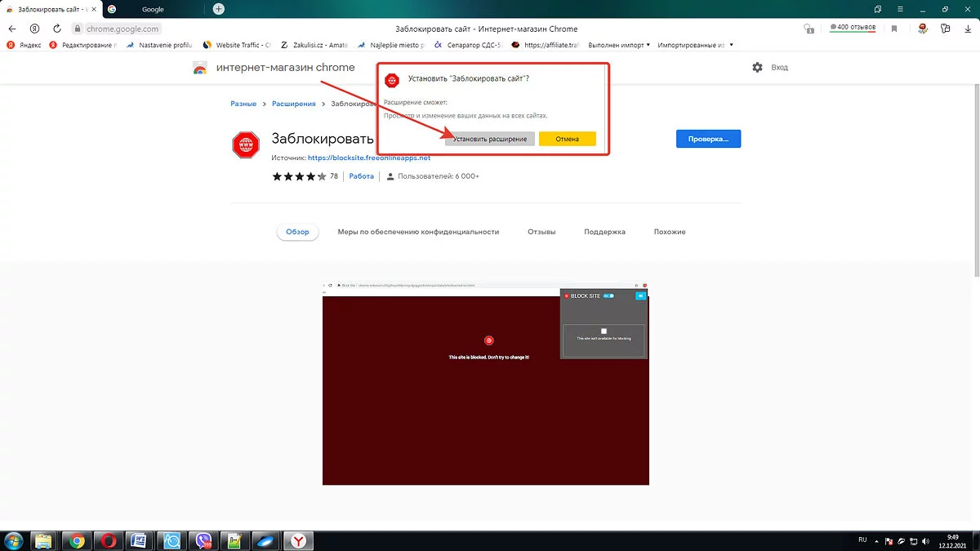Select the Обзор tab
This screenshot has height=551, width=980.
click(297, 232)
